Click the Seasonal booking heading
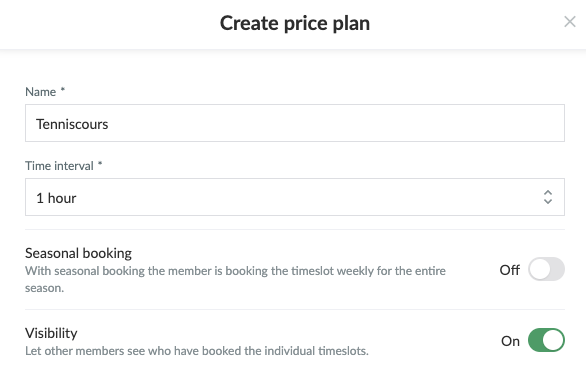 (x=78, y=253)
